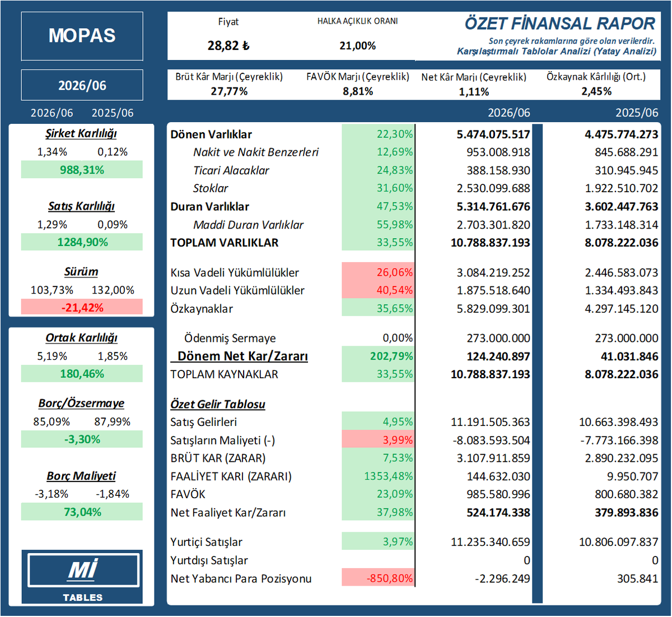Click the Sürüm heading

point(81,272)
